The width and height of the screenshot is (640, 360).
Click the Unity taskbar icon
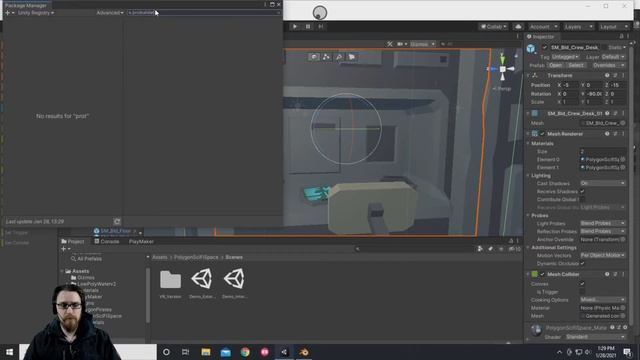284,352
